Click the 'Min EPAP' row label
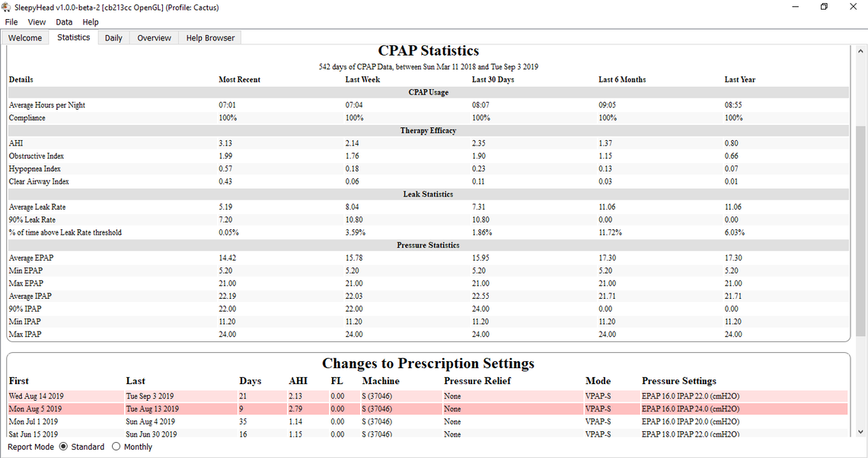 click(x=25, y=271)
